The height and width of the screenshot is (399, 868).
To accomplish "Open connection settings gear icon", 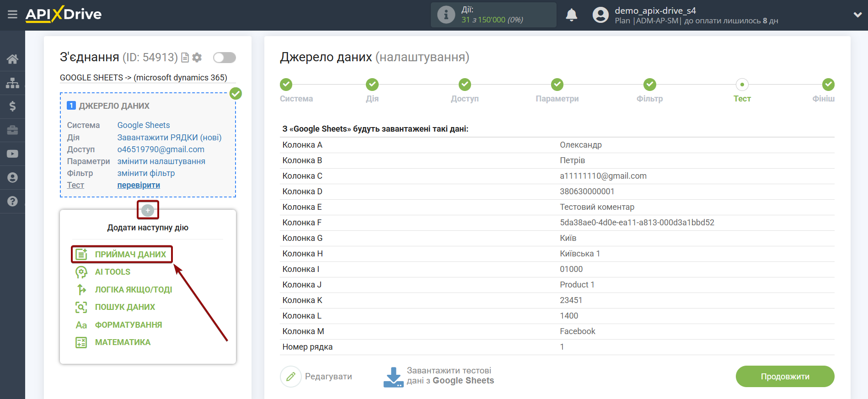I will point(197,58).
